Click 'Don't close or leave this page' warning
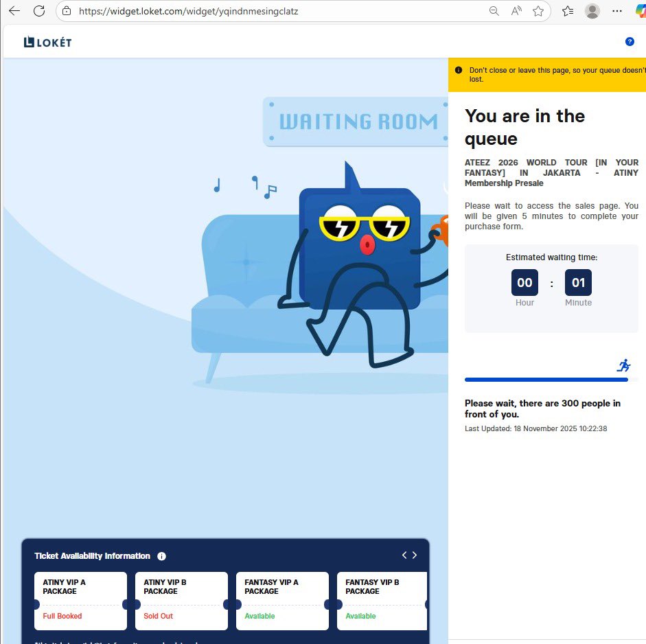The image size is (646, 644). (x=557, y=75)
